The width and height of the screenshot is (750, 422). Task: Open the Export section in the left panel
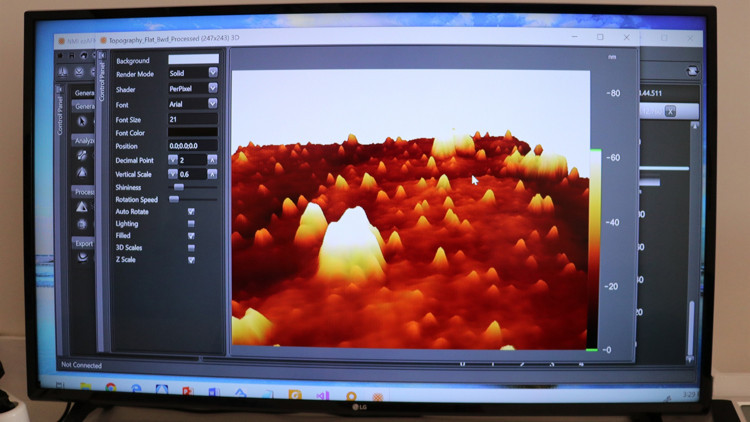pyautogui.click(x=83, y=243)
